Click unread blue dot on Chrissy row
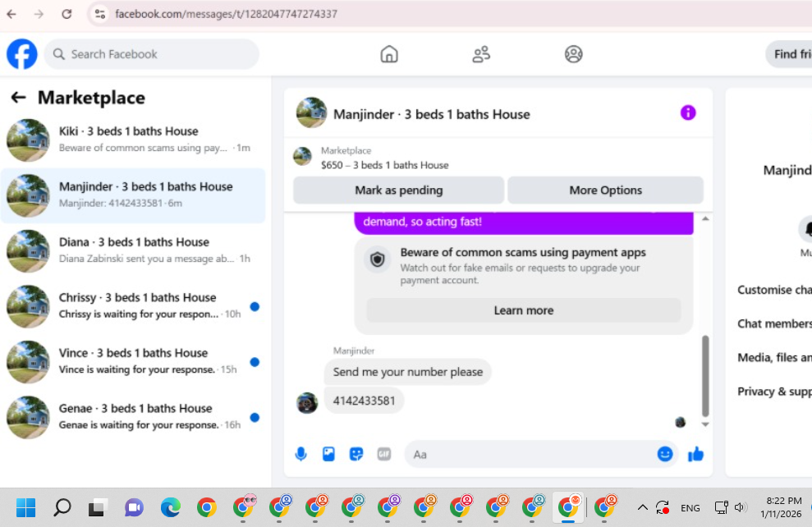The image size is (812, 527). click(255, 306)
